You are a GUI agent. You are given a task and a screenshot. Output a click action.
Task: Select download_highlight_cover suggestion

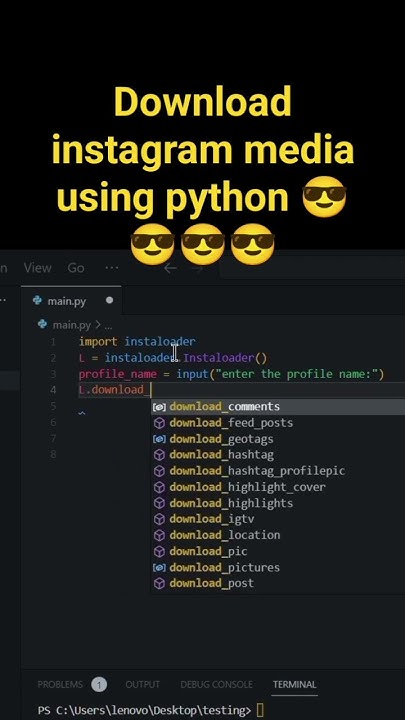(x=278, y=487)
